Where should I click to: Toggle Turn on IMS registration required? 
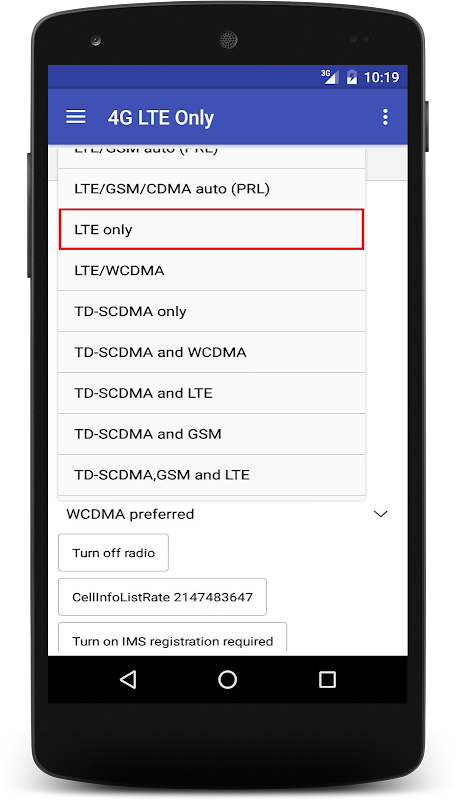(172, 638)
